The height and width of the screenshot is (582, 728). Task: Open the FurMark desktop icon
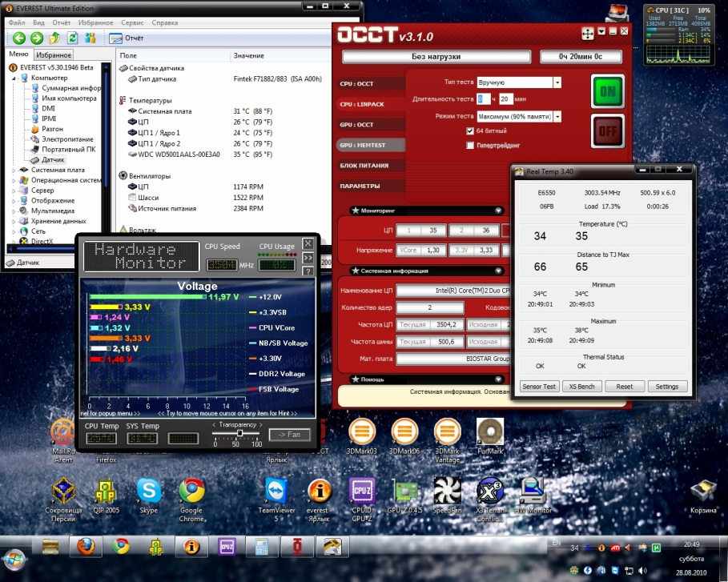[x=490, y=436]
